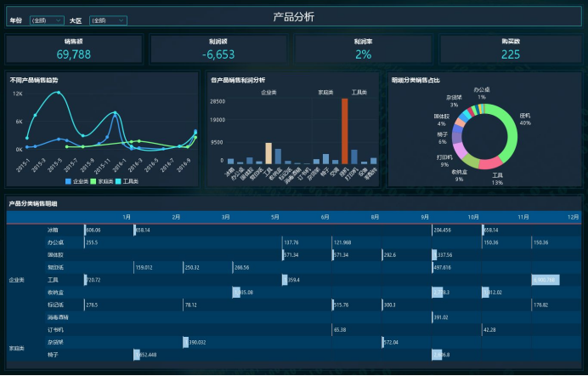The height and width of the screenshot is (376, 588).
Task: Select the 冰箱 row label in table
Action: tap(53, 230)
